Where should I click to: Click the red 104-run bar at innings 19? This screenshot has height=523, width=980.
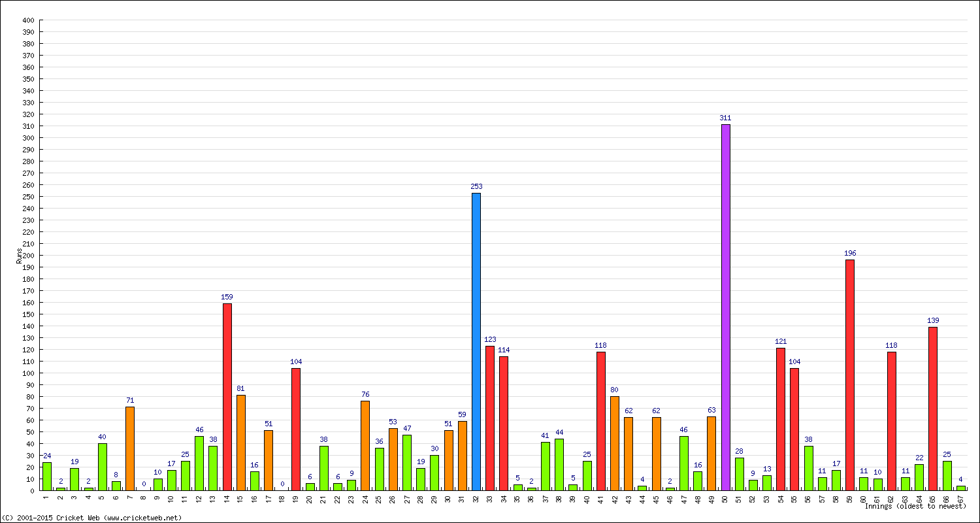[296, 429]
